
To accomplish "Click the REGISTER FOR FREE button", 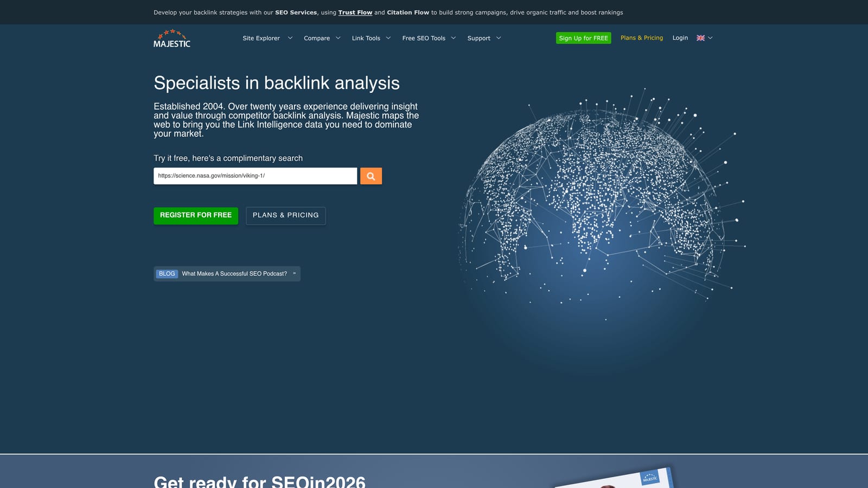I will point(196,215).
